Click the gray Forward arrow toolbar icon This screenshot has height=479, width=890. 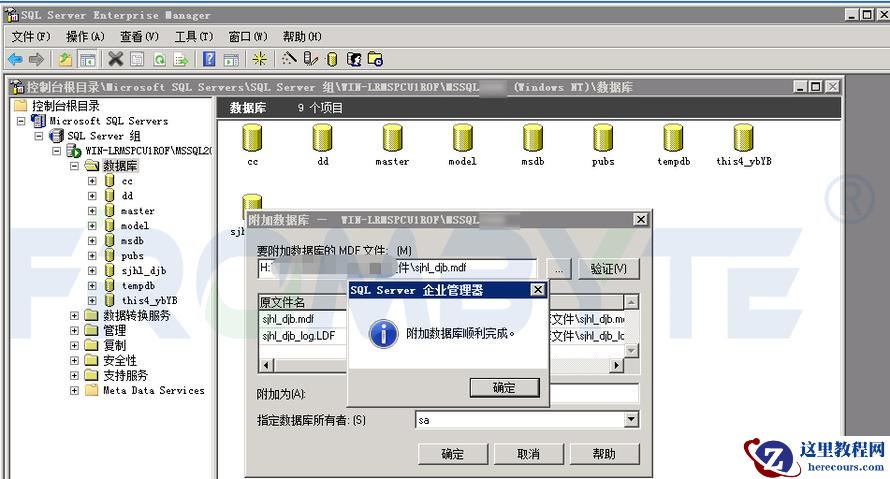[36, 59]
